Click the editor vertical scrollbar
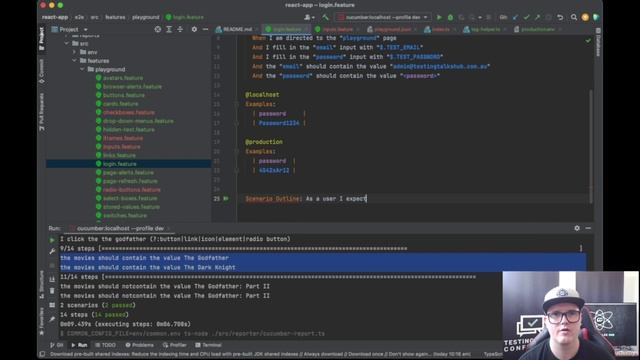The width and height of the screenshot is (640, 360). (591, 146)
